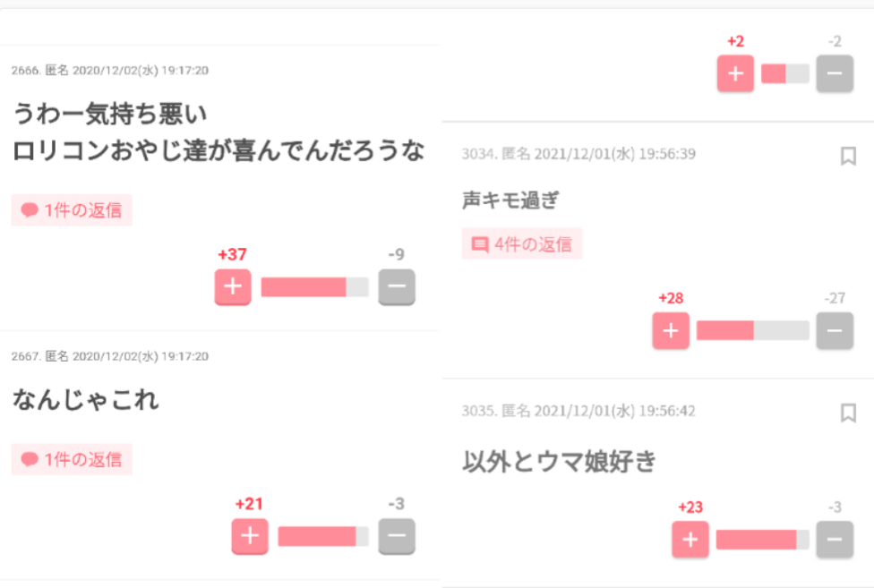Click the comment 2667 header with timestamp
The image size is (874, 588).
point(110,356)
